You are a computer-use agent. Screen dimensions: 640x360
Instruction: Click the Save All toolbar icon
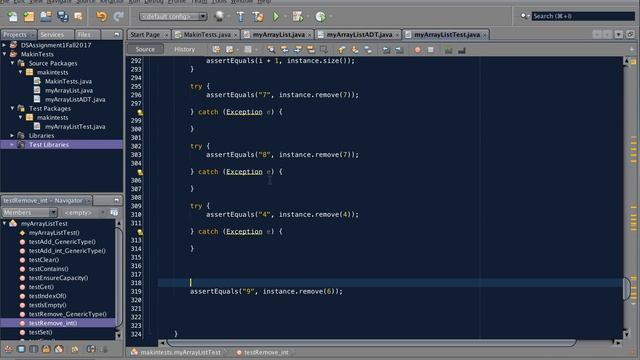point(62,16)
